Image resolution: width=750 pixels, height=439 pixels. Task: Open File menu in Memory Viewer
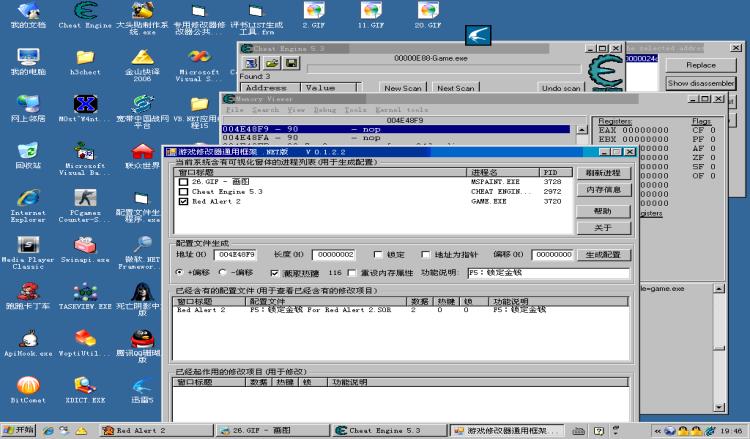pyautogui.click(x=235, y=110)
